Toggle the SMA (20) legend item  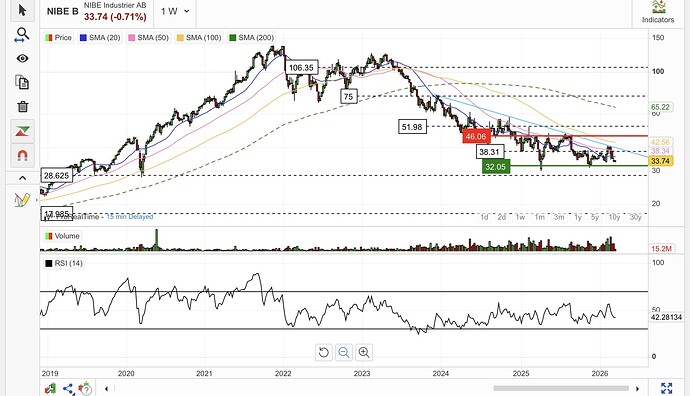pyautogui.click(x=100, y=38)
